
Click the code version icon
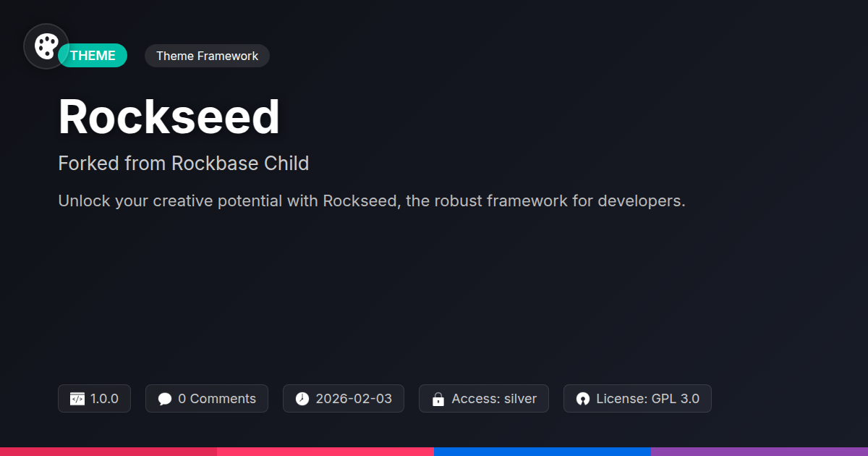click(x=77, y=399)
